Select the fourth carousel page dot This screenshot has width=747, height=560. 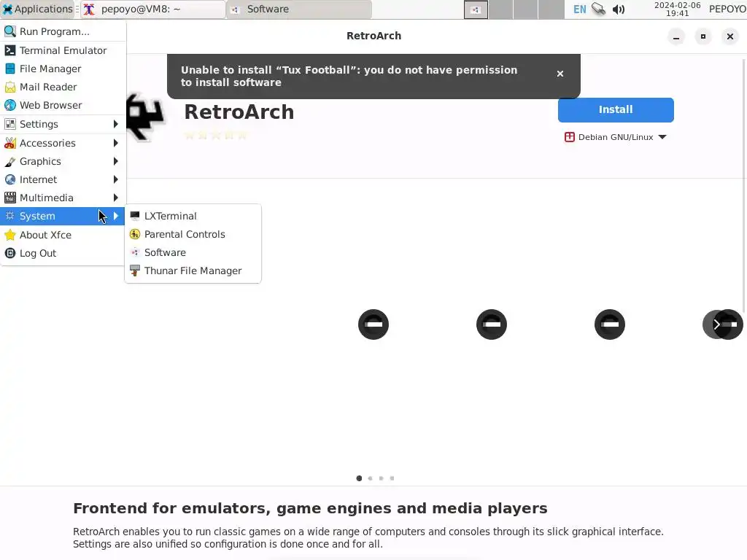click(392, 478)
